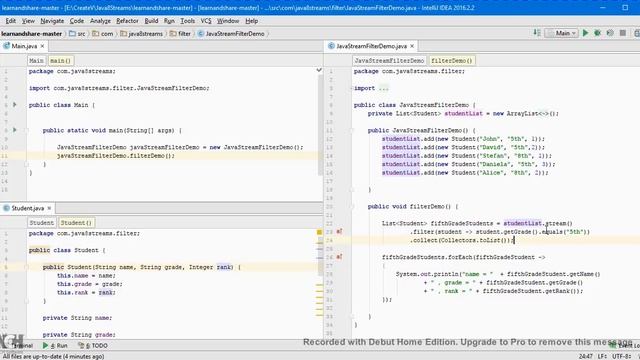Image resolution: width=640 pixels, height=360 pixels.
Task: Click the yellow inspection indicator square in Student.java
Action: [319, 232]
